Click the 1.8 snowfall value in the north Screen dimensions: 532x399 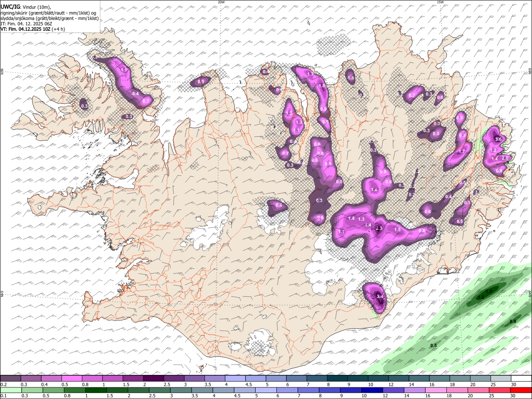pos(321,86)
